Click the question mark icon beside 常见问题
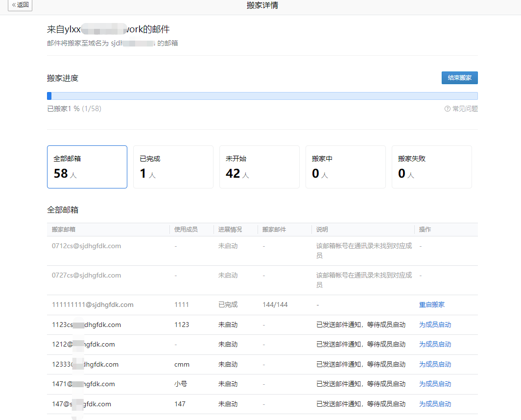The width and height of the screenshot is (521, 420). click(x=447, y=109)
